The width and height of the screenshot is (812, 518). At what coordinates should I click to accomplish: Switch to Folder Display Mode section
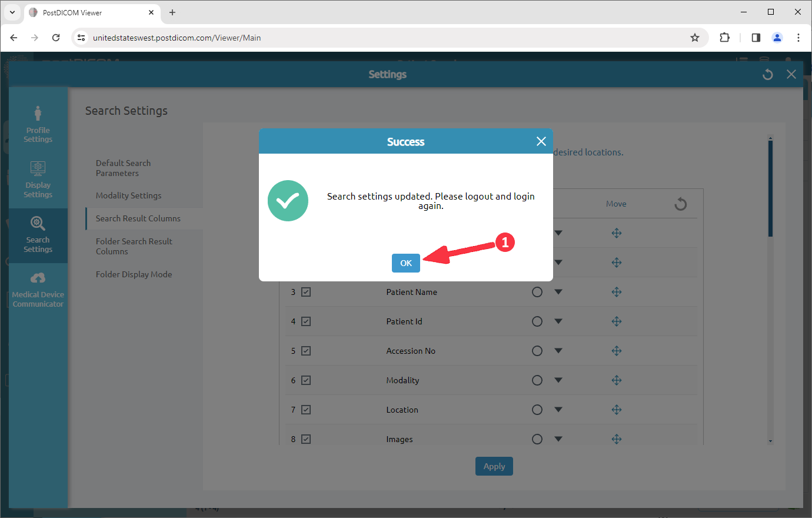tap(134, 274)
